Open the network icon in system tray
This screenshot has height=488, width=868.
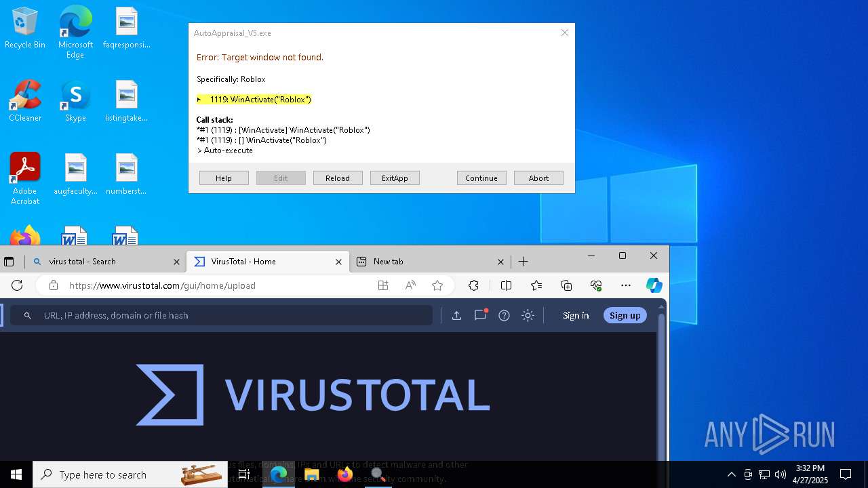pyautogui.click(x=764, y=474)
